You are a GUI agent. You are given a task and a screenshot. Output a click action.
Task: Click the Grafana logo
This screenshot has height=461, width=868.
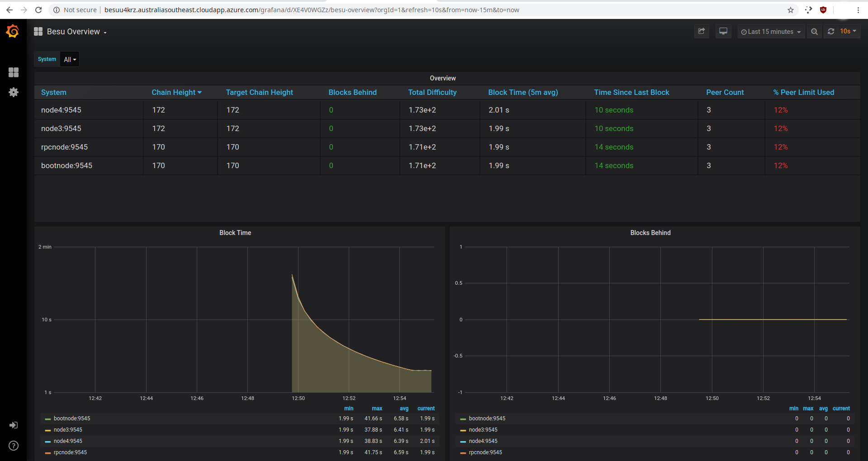pyautogui.click(x=12, y=31)
